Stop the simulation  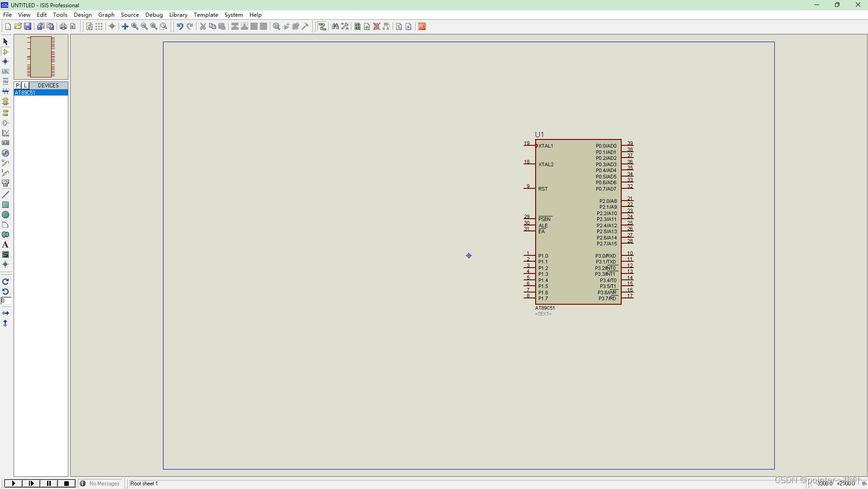[x=67, y=484]
